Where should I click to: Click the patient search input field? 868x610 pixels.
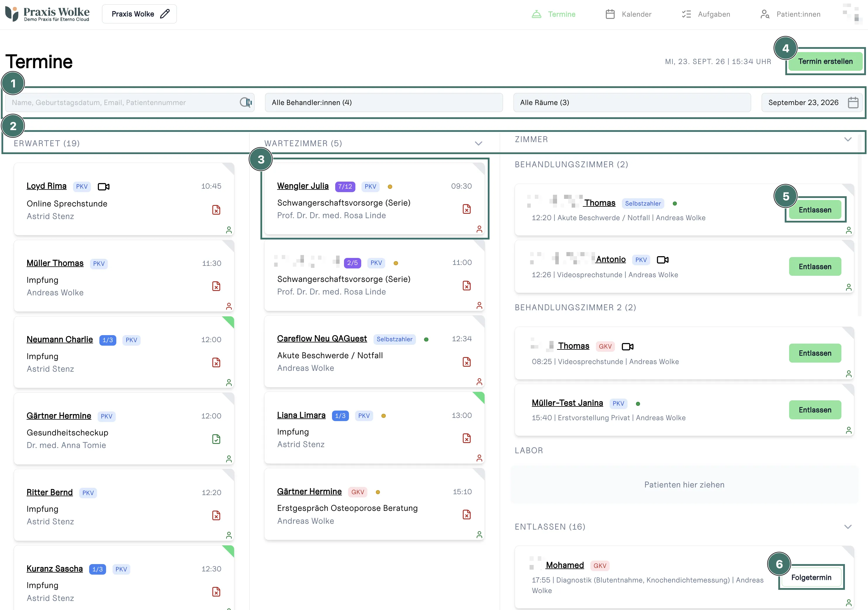pyautogui.click(x=130, y=102)
